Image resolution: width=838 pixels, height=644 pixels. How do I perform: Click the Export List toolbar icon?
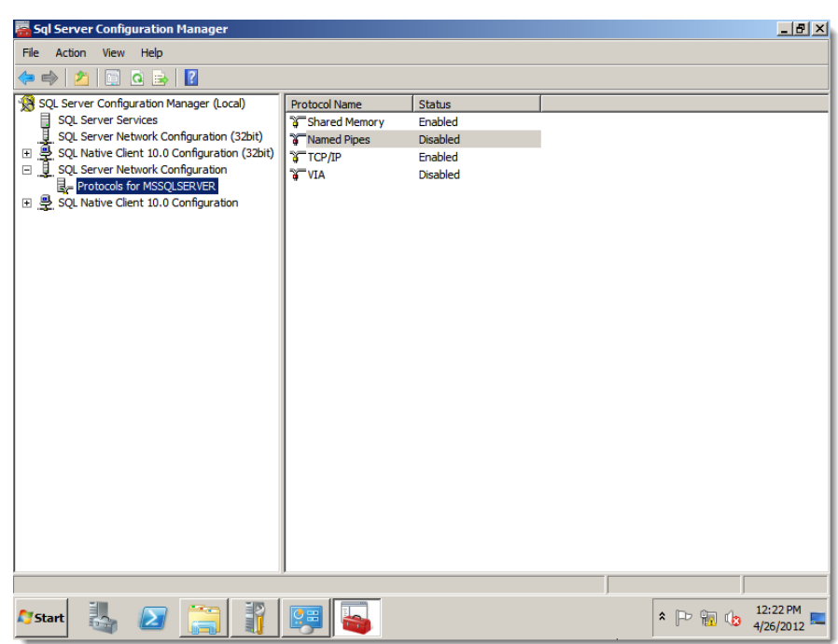[160, 78]
